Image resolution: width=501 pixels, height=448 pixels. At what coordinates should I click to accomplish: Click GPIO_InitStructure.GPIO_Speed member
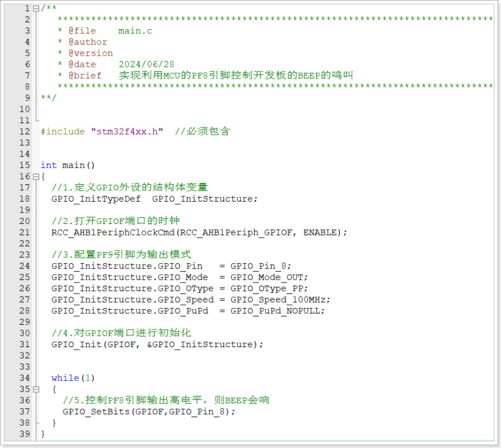(x=133, y=299)
